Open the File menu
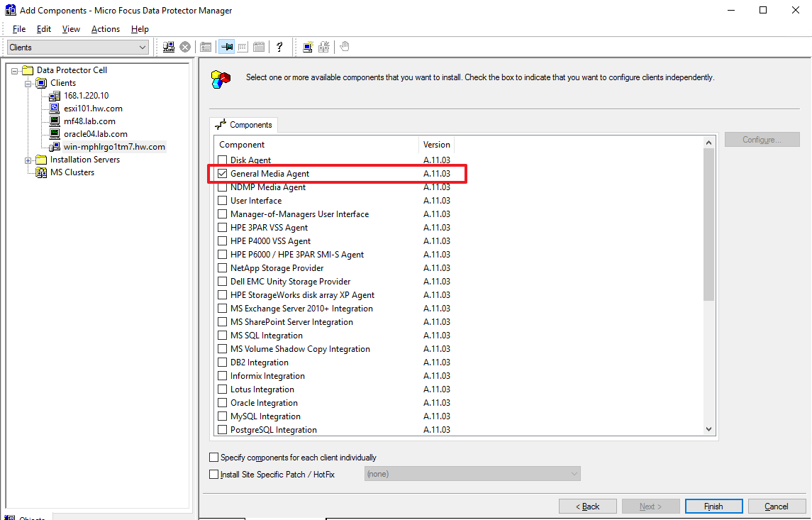This screenshot has height=520, width=812. point(19,29)
